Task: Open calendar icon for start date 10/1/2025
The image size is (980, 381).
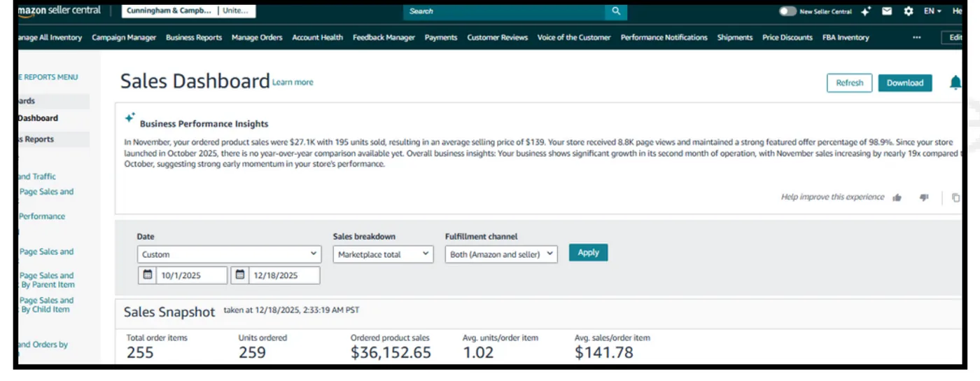Action: click(x=147, y=275)
